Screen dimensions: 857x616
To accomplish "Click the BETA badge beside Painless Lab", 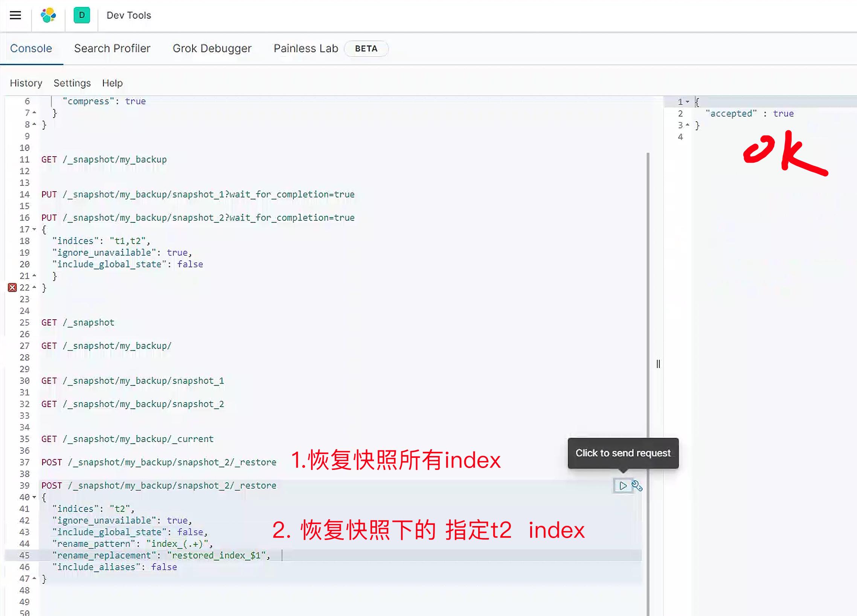I will [366, 49].
